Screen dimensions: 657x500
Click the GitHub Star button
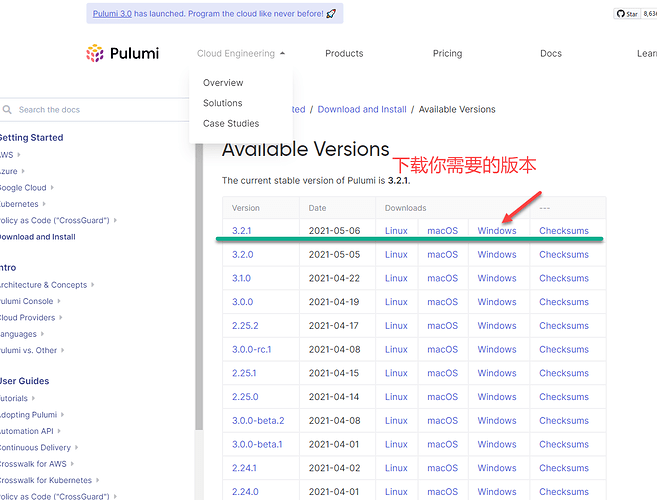pyautogui.click(x=627, y=14)
